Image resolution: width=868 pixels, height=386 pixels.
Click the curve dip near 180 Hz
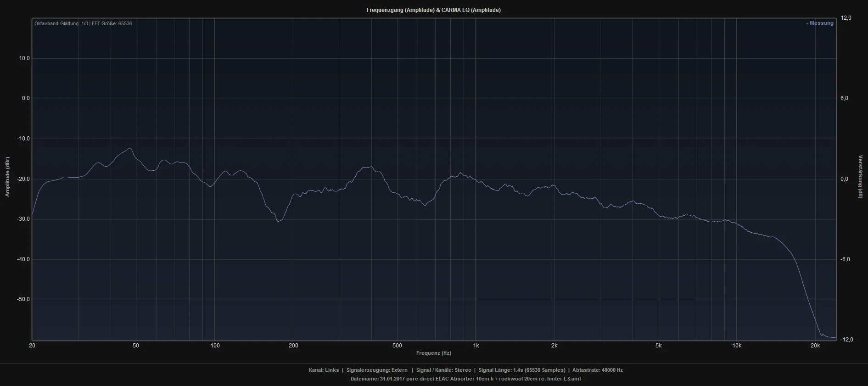pos(279,221)
